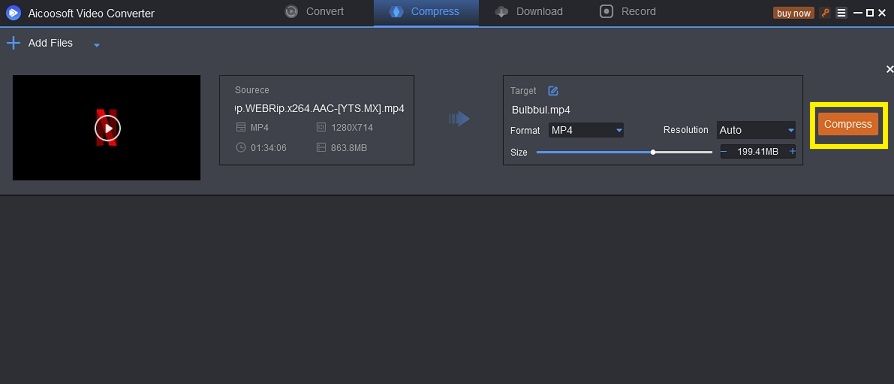Open the Format MP4 dropdown
894x384 pixels.
tap(586, 130)
